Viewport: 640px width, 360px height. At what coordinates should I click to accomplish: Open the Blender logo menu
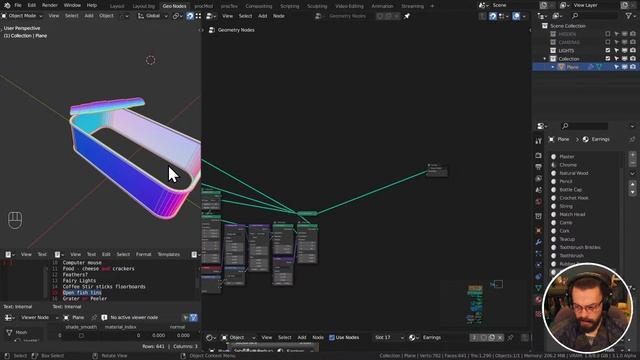pyautogui.click(x=7, y=5)
